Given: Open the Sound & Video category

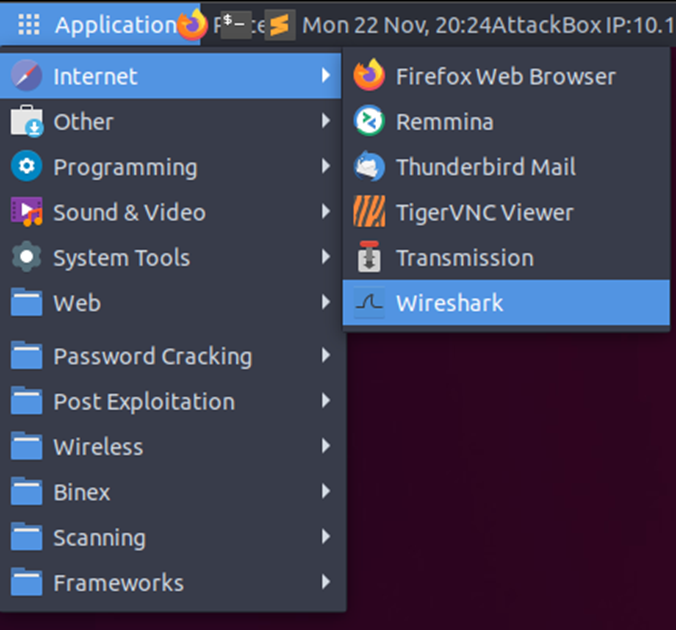Looking at the screenshot, I should coord(171,212).
